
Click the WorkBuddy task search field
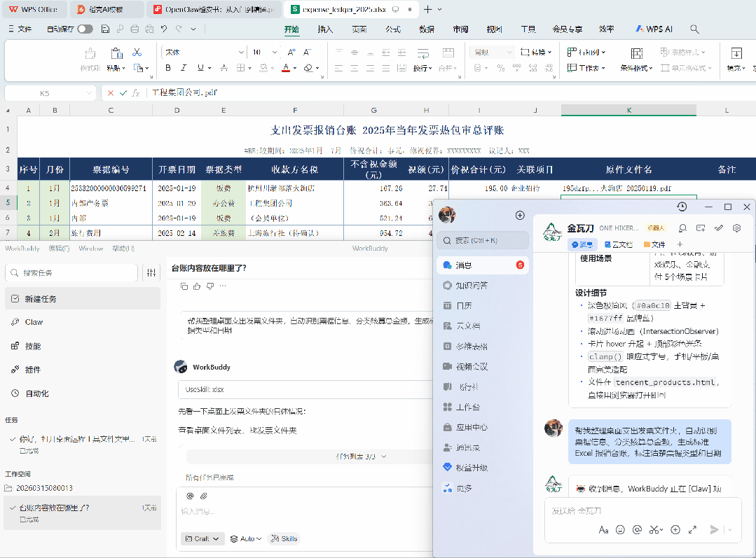click(x=71, y=273)
